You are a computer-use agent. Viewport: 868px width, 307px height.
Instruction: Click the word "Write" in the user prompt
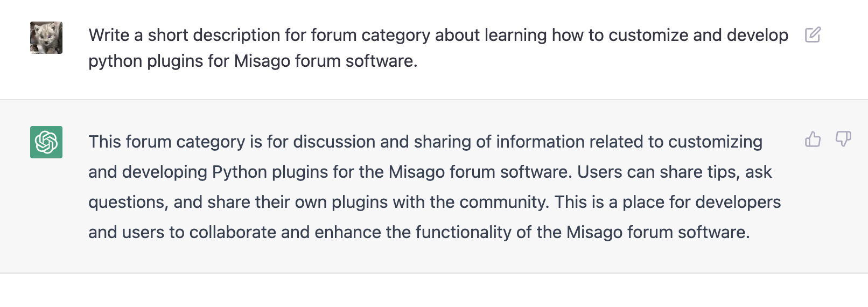tap(109, 35)
